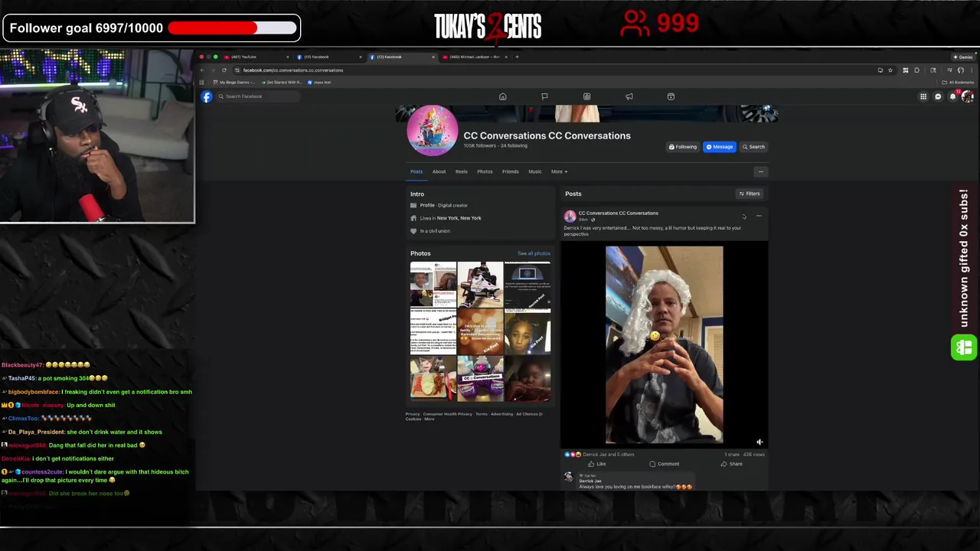The width and height of the screenshot is (980, 551).
Task: Open the profile three-dot menu button
Action: [x=760, y=171]
